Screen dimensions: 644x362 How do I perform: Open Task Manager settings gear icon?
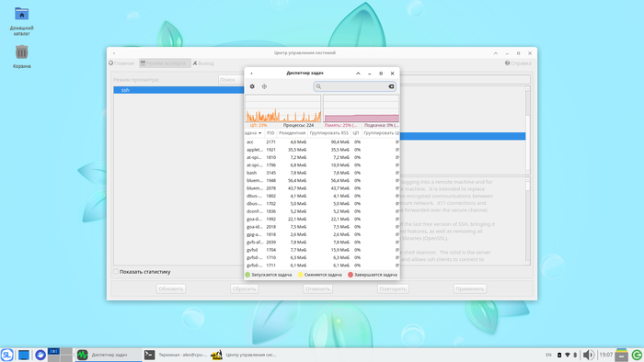[252, 86]
